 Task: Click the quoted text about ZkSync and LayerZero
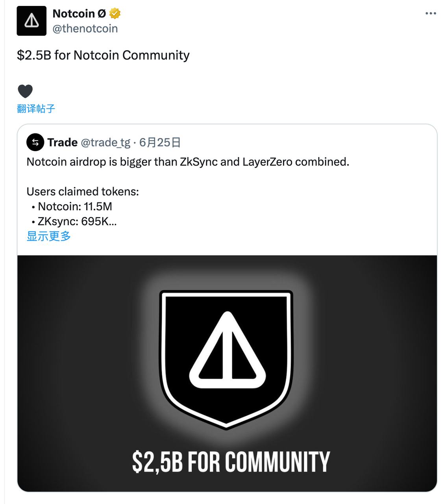[x=188, y=162]
